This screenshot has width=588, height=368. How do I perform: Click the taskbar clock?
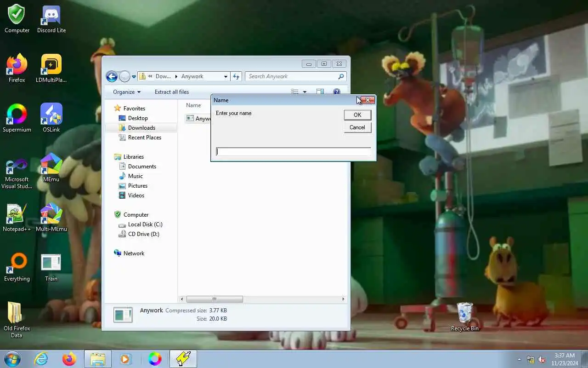coord(565,359)
